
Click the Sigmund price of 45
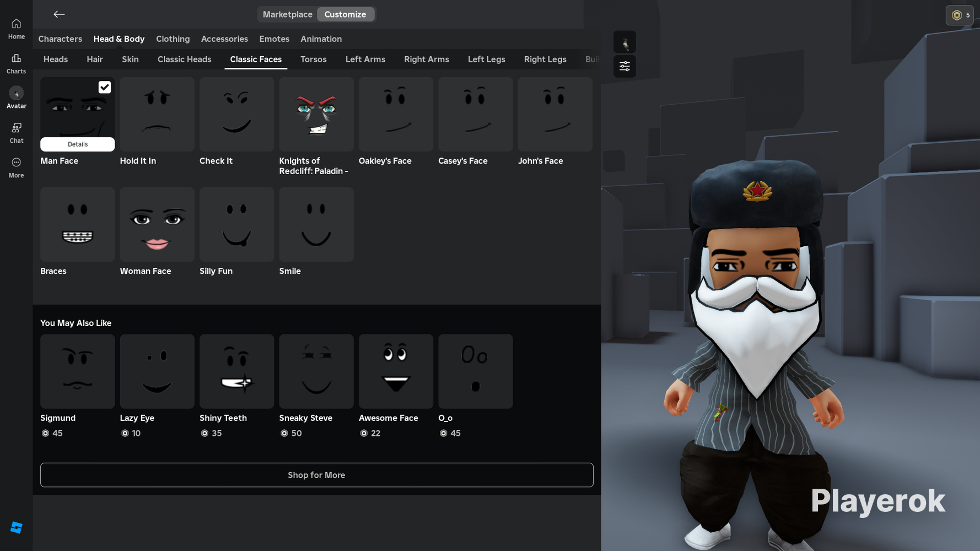[x=52, y=433]
